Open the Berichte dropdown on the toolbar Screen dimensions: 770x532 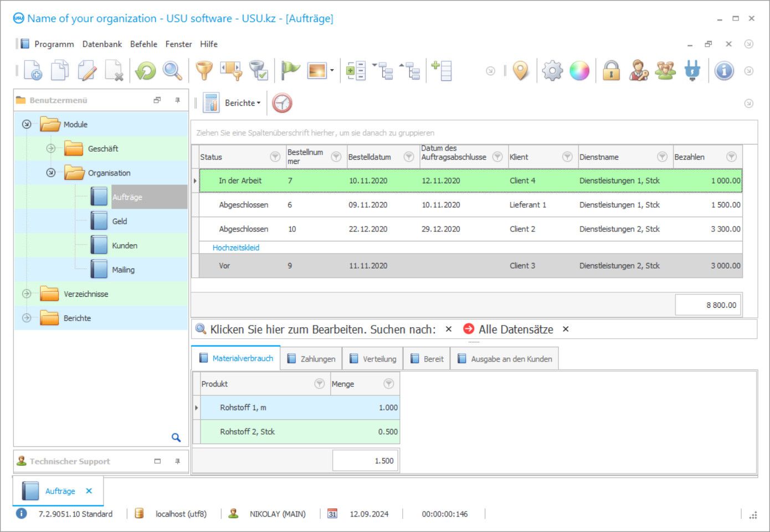click(x=242, y=102)
